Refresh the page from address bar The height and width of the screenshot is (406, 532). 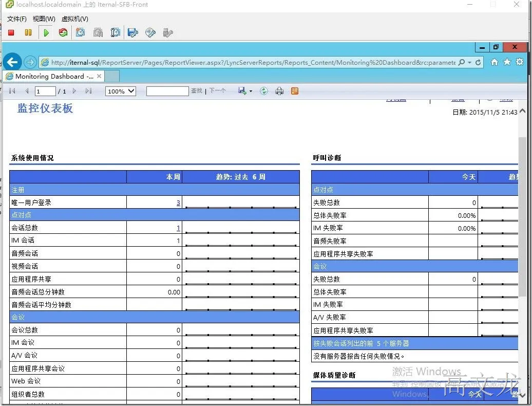pyautogui.click(x=478, y=63)
